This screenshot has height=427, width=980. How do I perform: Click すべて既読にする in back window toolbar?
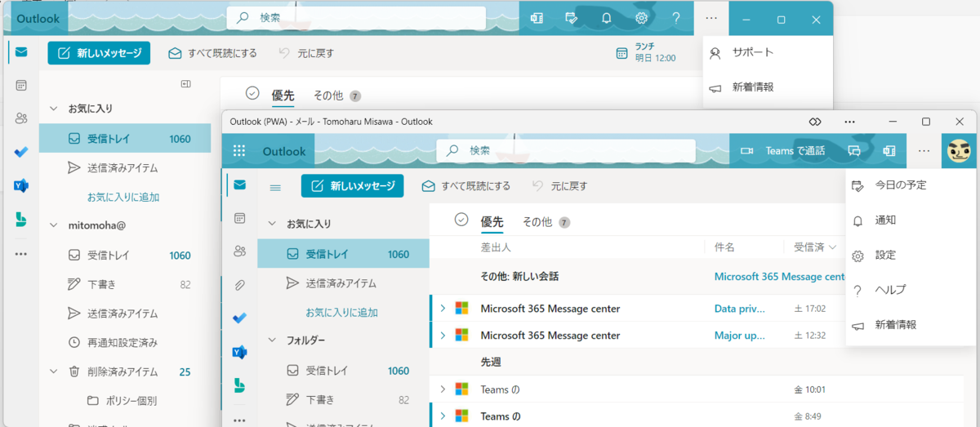coord(212,53)
